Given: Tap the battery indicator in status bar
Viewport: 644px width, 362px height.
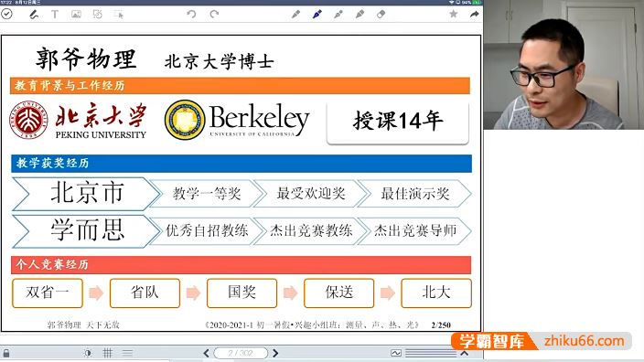Looking at the screenshot, I should [477, 2].
